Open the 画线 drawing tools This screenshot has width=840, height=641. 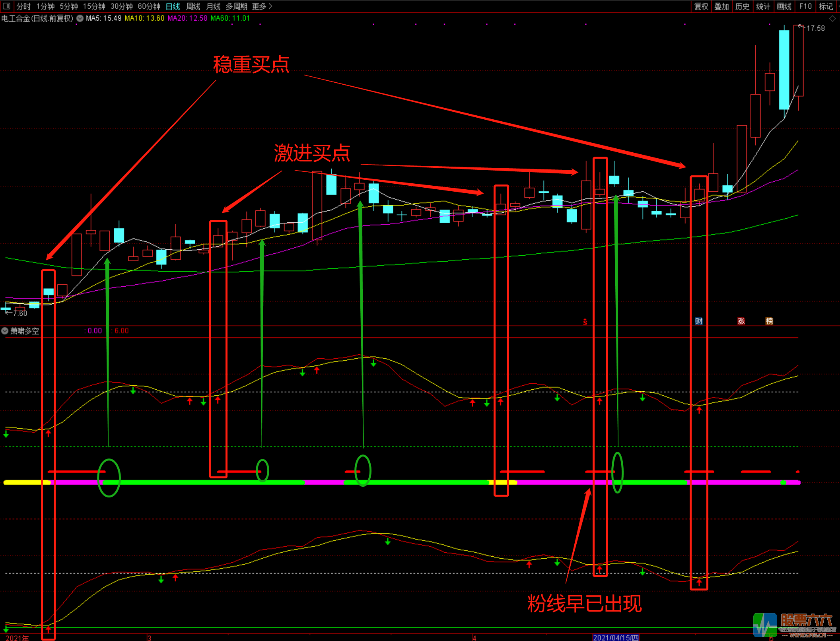tap(784, 6)
